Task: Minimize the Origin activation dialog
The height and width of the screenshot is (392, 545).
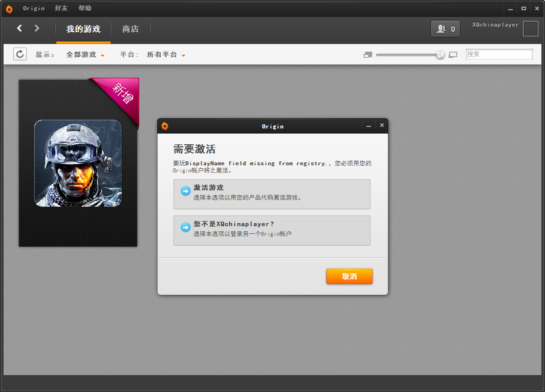Action: [x=369, y=126]
